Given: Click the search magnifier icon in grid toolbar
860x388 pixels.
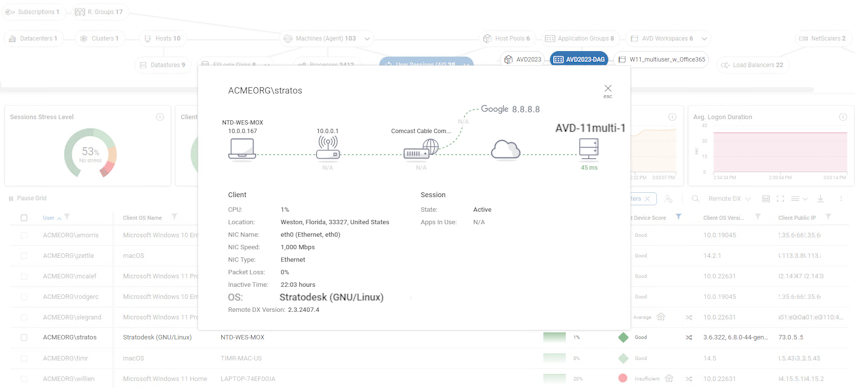Looking at the screenshot, I should tap(695, 199).
